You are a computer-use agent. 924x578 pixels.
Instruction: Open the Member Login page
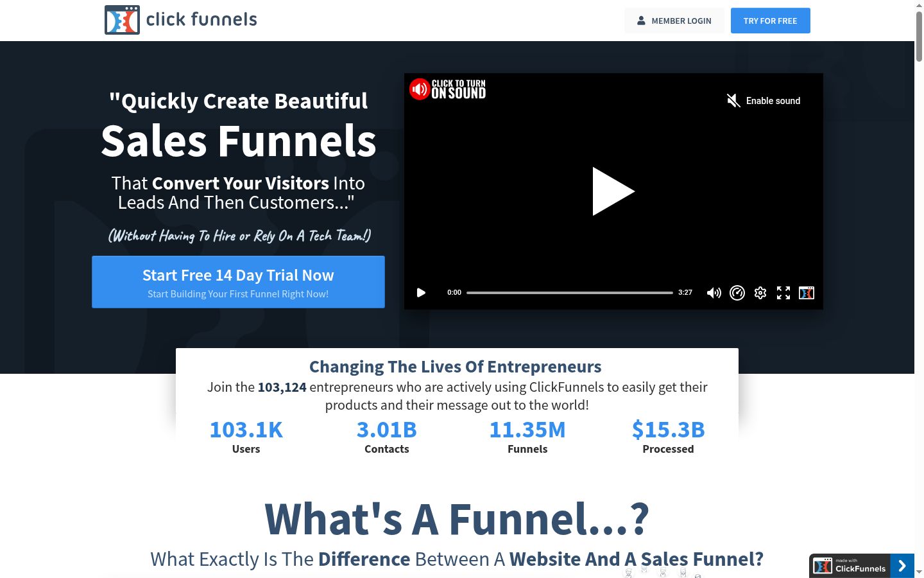pyautogui.click(x=674, y=21)
